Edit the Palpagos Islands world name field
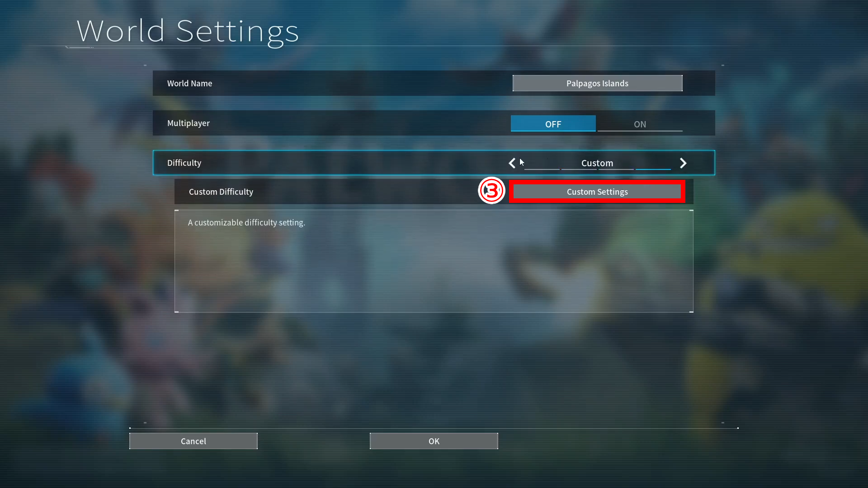The height and width of the screenshot is (488, 868). tap(597, 83)
